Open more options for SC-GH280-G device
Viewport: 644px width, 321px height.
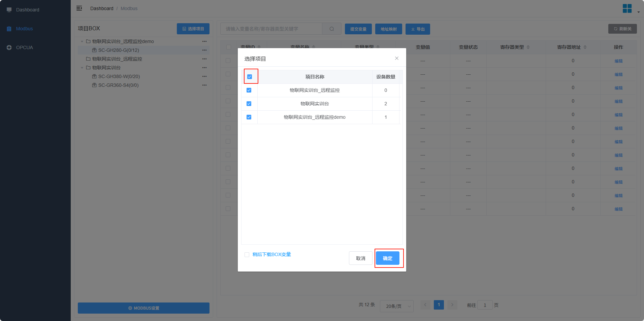tap(204, 50)
